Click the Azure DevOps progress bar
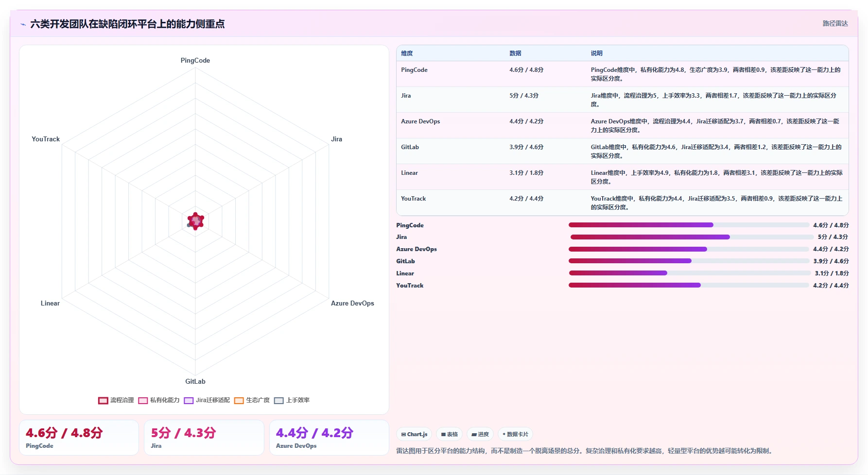The width and height of the screenshot is (868, 475). coord(689,249)
